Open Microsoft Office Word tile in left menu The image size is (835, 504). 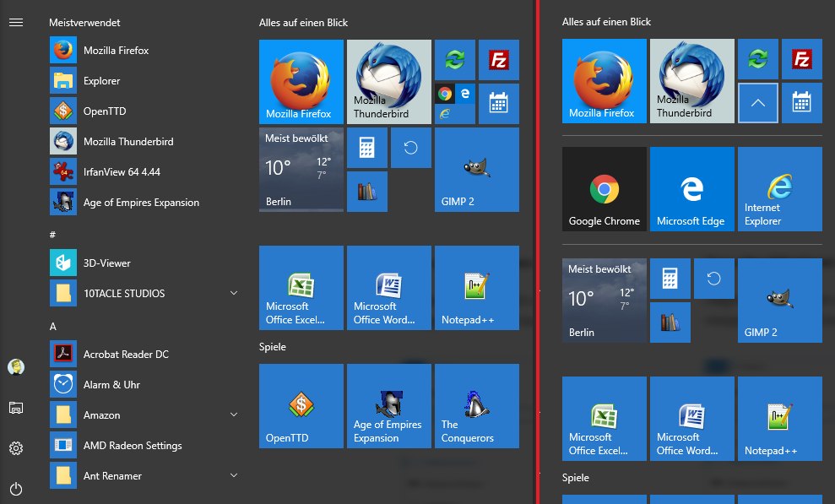388,288
